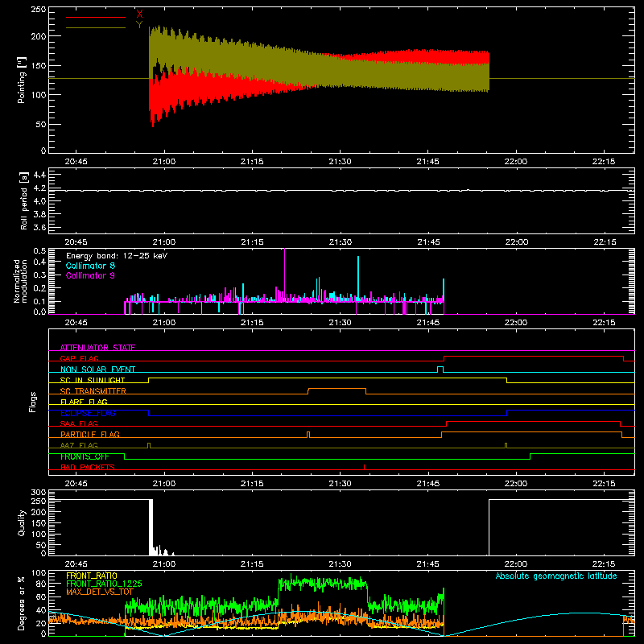Viewport: 644px width, 644px height.
Task: Click the green FRONT_RATIO_1225 legend entry
Action: coord(104,584)
